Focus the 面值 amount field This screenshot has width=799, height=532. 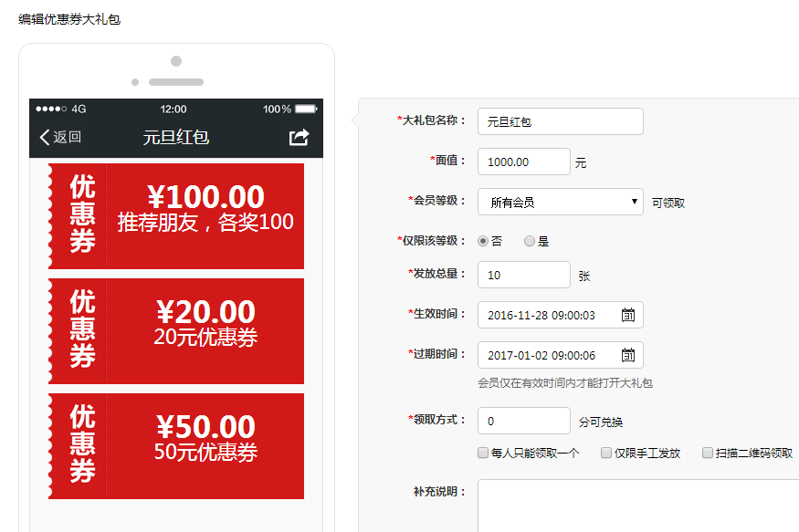click(x=523, y=162)
